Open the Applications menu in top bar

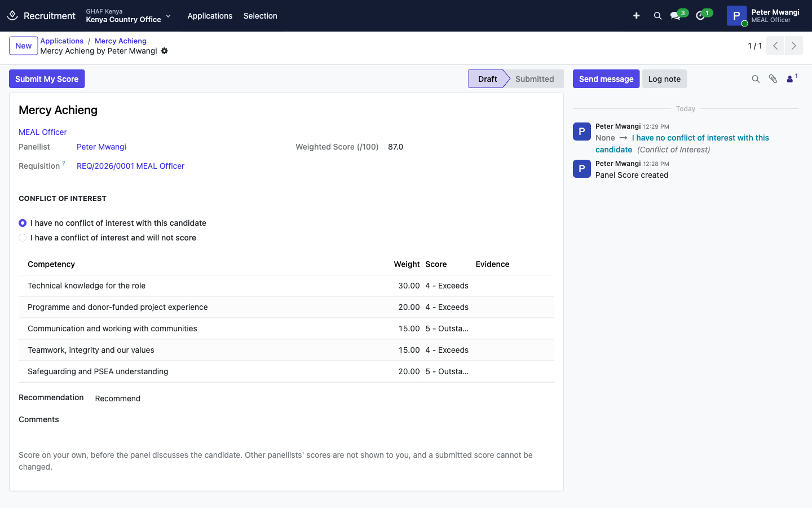tap(210, 16)
